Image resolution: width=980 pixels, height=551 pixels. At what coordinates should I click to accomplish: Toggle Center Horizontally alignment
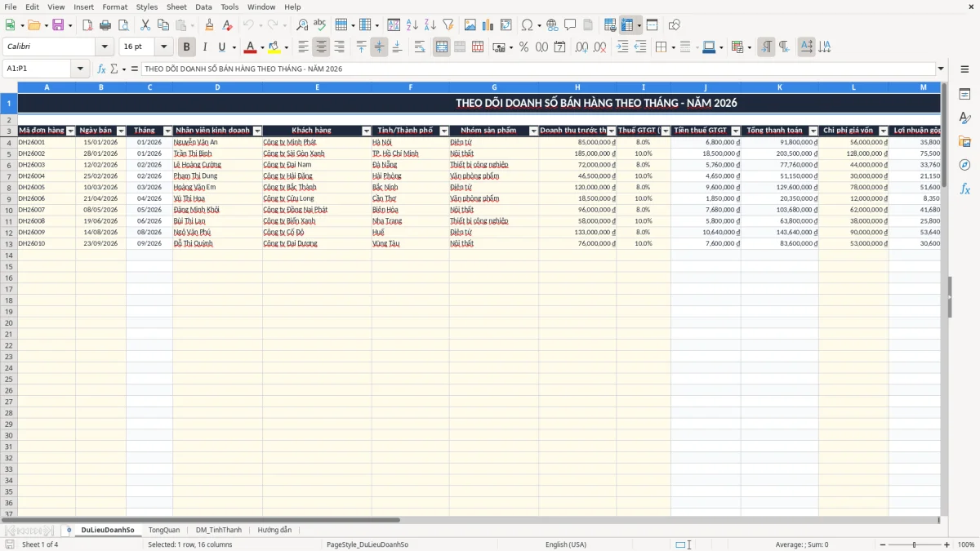[x=322, y=47]
